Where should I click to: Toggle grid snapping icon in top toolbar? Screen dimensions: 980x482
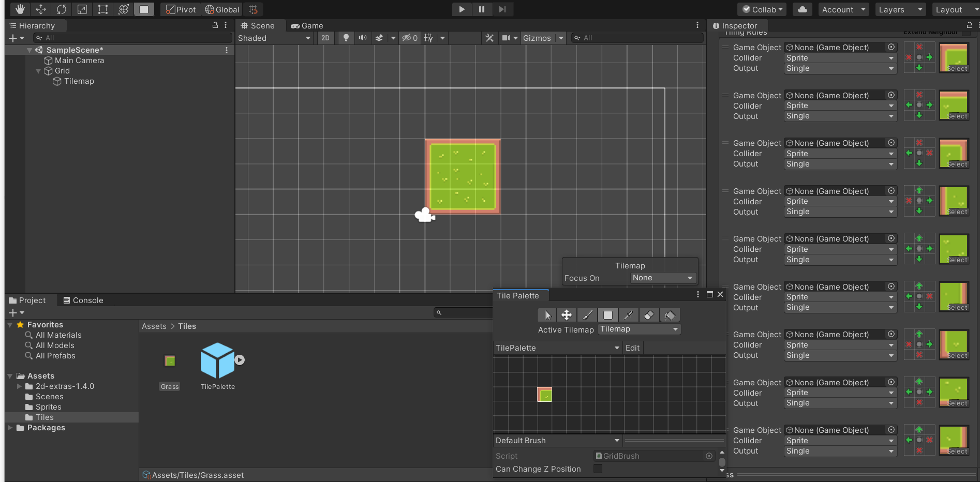(253, 9)
